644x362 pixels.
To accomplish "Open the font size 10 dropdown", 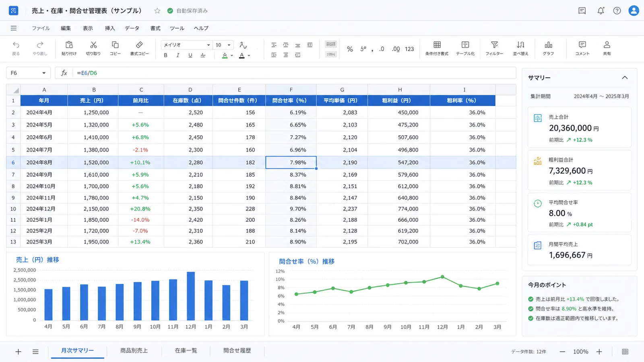I will pos(223,45).
